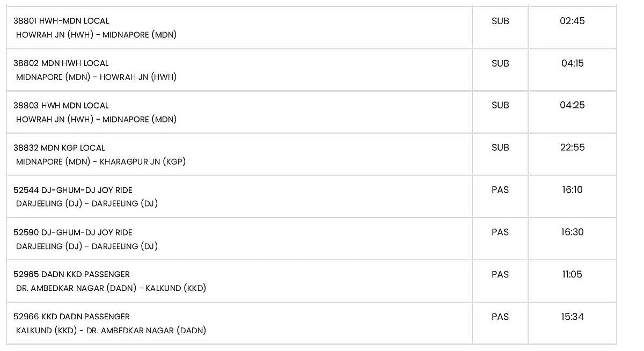Screen dimensions: 644x351
Task: Click SUB type for train 38801
Action: tap(500, 21)
